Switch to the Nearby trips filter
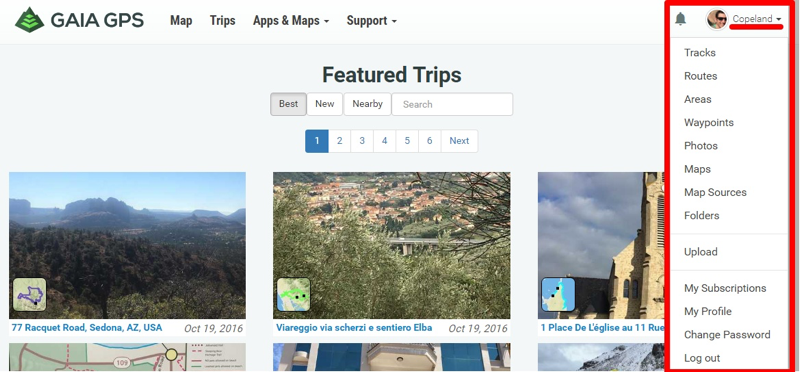800x372 pixels. point(367,104)
